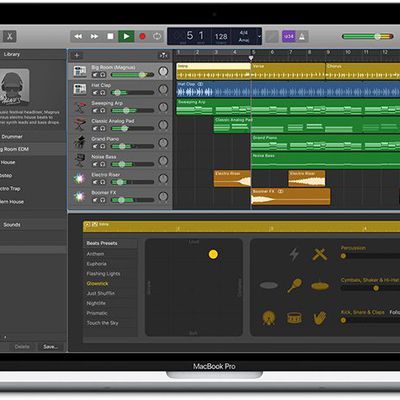Select the Grand Piano track icon
400x400 pixels.
(80, 143)
